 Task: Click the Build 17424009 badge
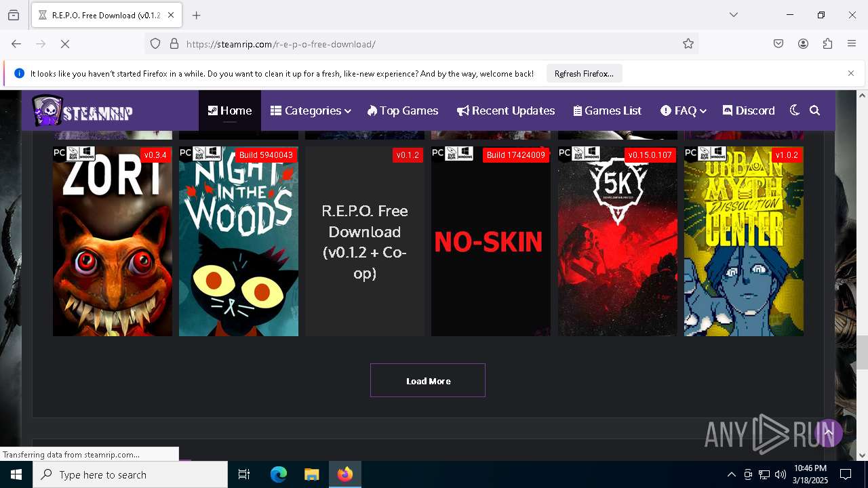tap(516, 155)
